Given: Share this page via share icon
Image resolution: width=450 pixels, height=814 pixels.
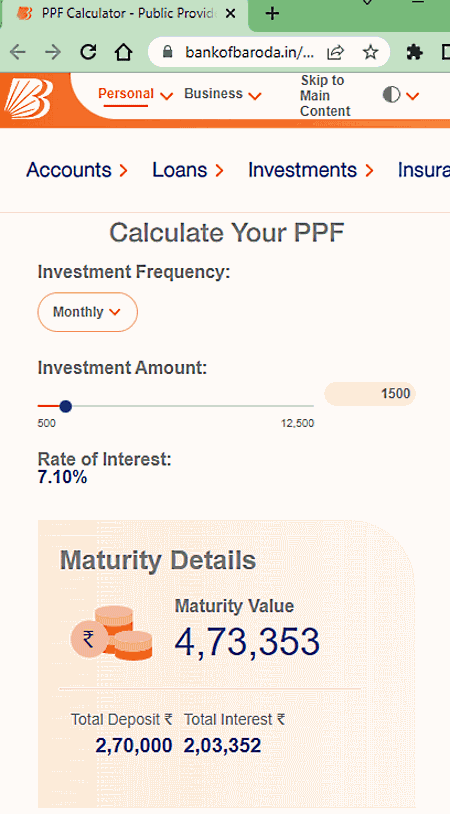Looking at the screenshot, I should click(336, 52).
